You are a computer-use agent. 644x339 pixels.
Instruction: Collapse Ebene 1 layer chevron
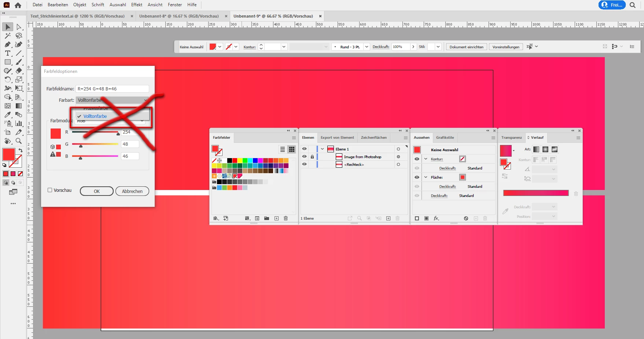(x=322, y=149)
